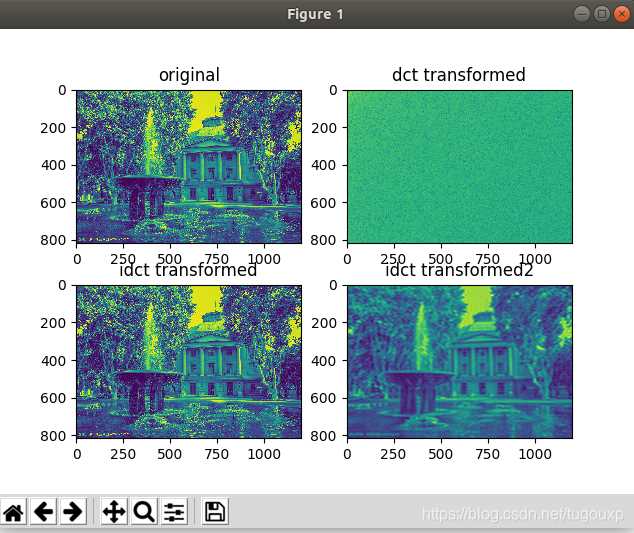Click the "Figure 1" title bar text
Image resolution: width=634 pixels, height=533 pixels.
coord(316,14)
